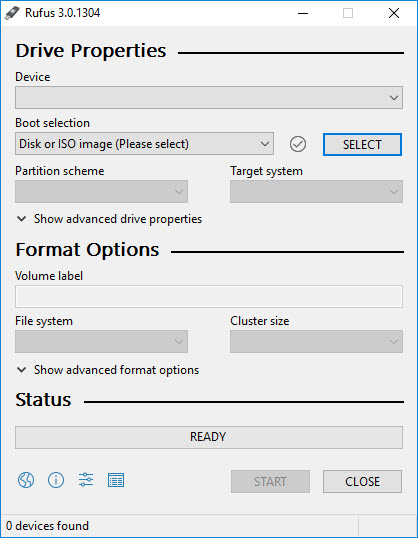The image size is (418, 538).
Task: Open the Target system dropdown
Action: tap(316, 191)
